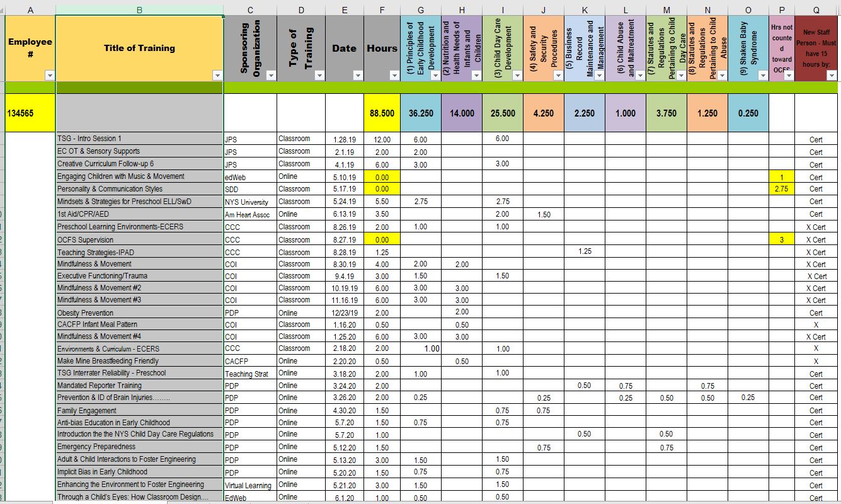The width and height of the screenshot is (841, 504).
Task: Select sponsor cell 'Teaching Strat'
Action: point(250,374)
